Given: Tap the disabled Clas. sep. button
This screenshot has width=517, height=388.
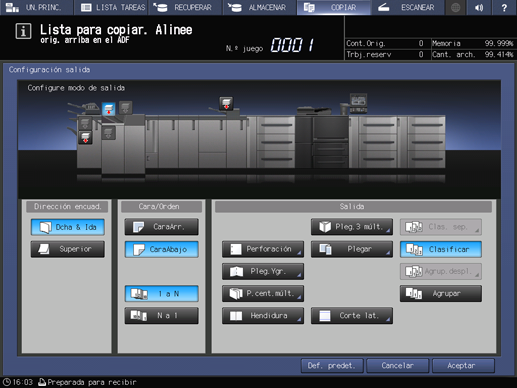Looking at the screenshot, I should pyautogui.click(x=441, y=227).
